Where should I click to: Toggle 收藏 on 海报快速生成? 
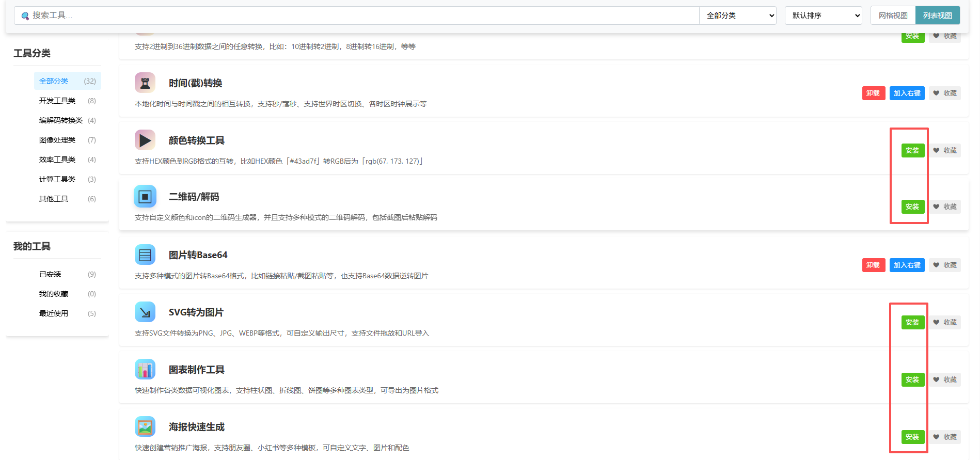[945, 437]
